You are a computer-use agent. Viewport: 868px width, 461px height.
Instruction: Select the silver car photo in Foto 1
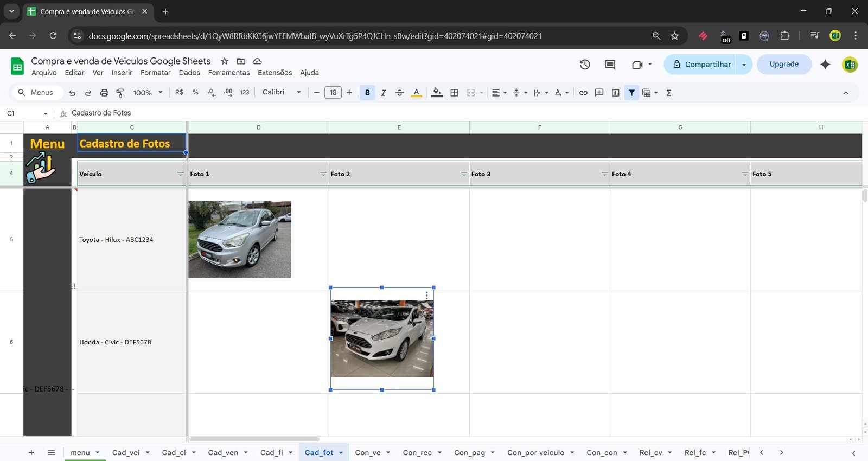tap(239, 239)
